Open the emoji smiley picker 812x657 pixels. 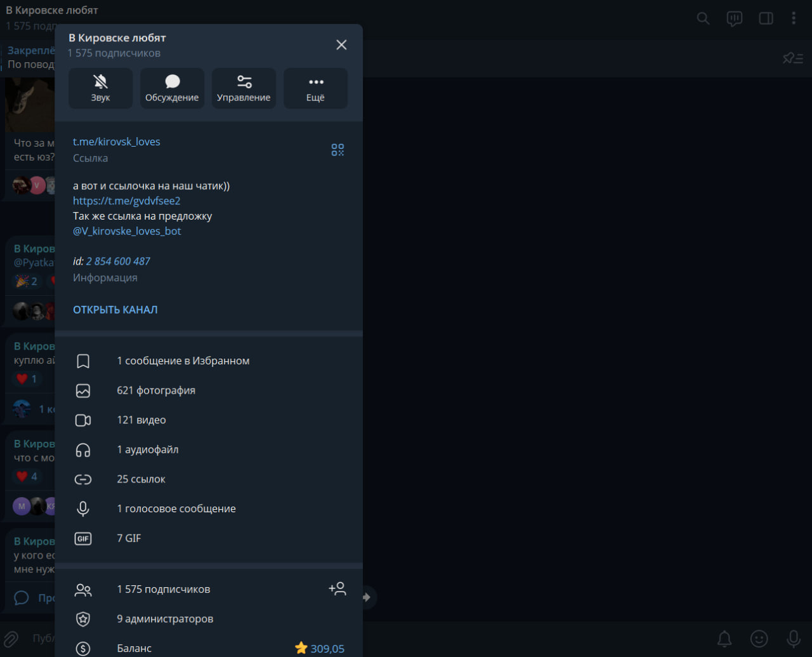(x=759, y=638)
